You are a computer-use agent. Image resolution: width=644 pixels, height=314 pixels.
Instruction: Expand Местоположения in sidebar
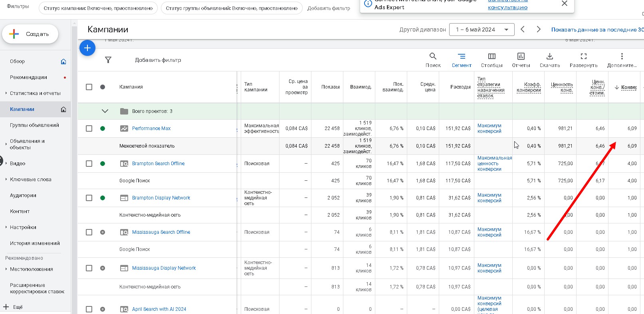(6, 269)
